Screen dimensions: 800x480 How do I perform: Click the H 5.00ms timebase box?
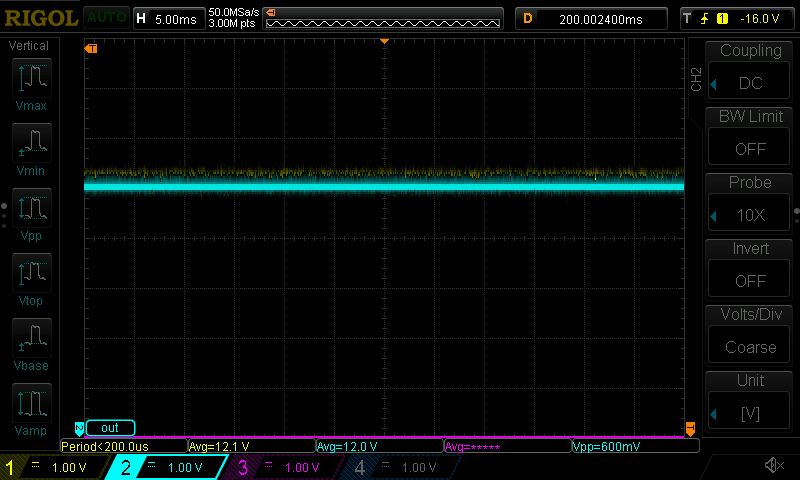169,19
